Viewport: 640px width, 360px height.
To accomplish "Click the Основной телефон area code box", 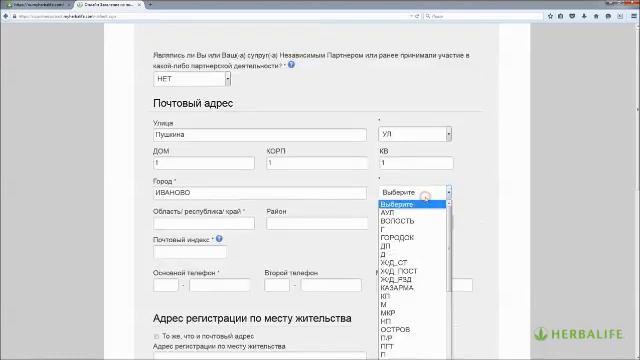I will (x=166, y=285).
